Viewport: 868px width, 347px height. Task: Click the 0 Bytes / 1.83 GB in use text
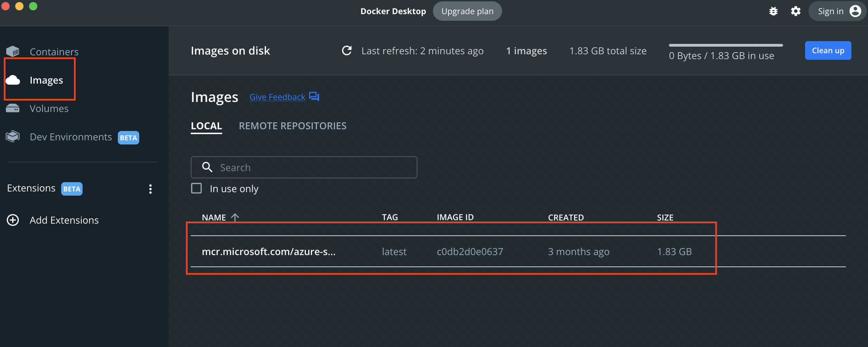click(x=721, y=56)
